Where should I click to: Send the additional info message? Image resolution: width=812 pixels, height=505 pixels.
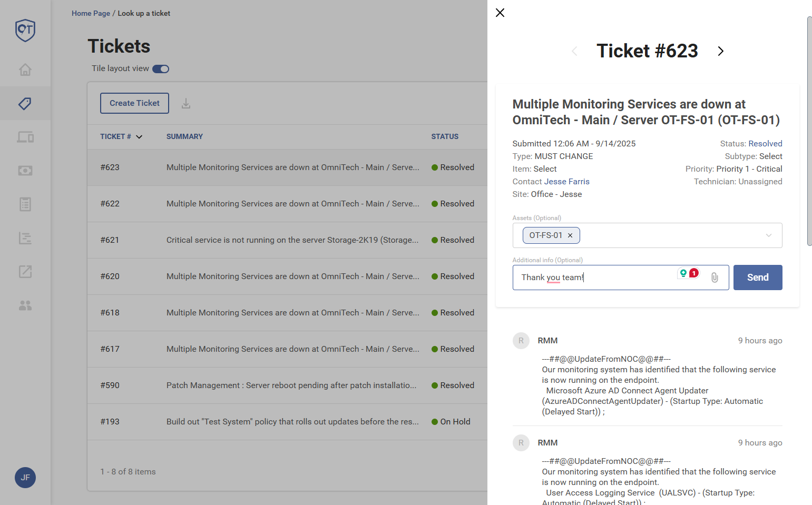[758, 278]
